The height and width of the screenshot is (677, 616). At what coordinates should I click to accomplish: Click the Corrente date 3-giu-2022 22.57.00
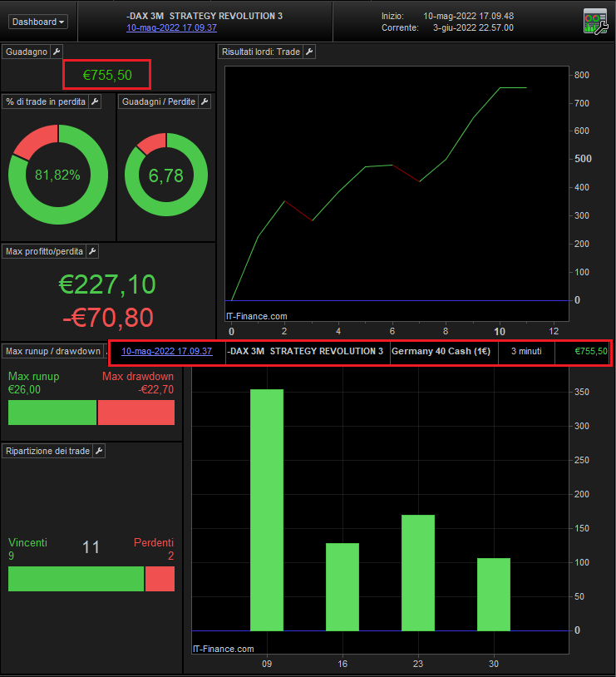(x=473, y=27)
